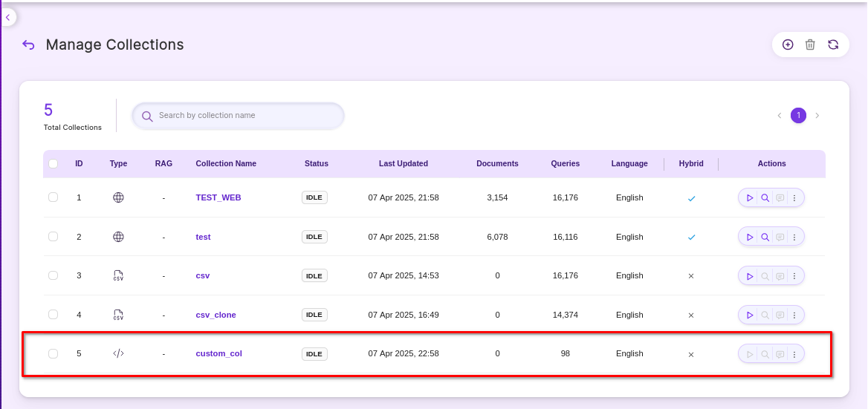Click the 14,374 queries value
This screenshot has width=868, height=409.
click(x=566, y=315)
